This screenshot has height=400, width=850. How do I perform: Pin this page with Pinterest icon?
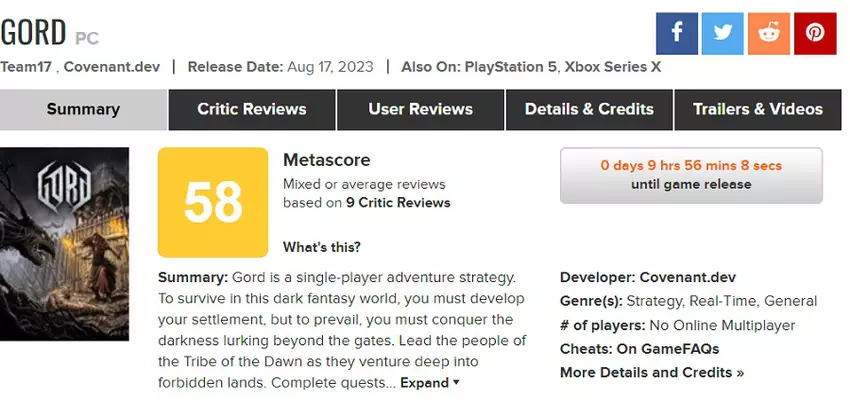(815, 33)
